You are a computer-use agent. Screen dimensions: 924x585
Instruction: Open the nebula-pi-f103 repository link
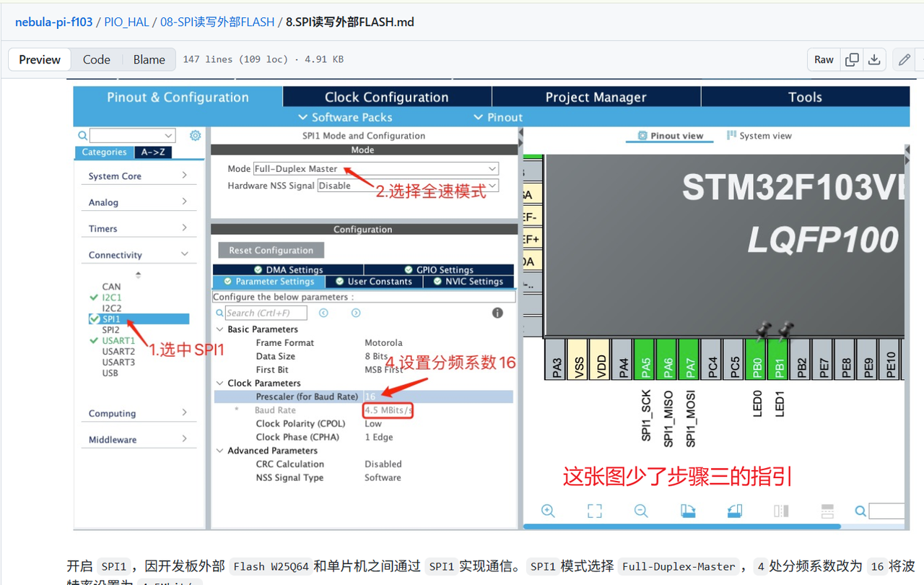[x=53, y=22]
